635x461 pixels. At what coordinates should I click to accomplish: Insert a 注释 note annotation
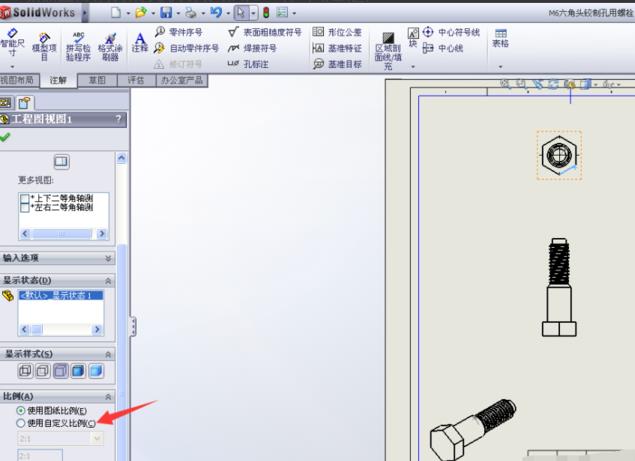coord(140,43)
